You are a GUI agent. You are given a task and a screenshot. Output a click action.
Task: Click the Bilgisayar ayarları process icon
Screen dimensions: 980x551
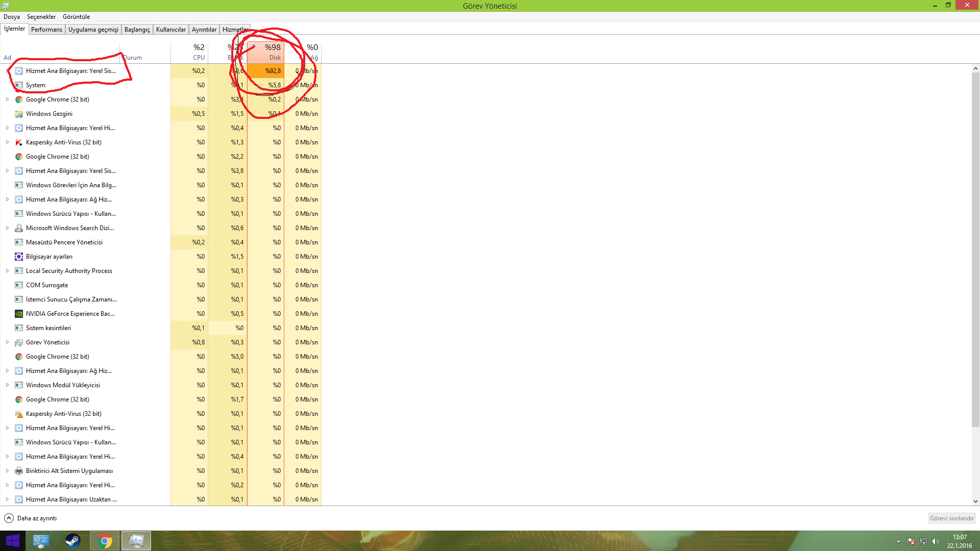click(19, 257)
